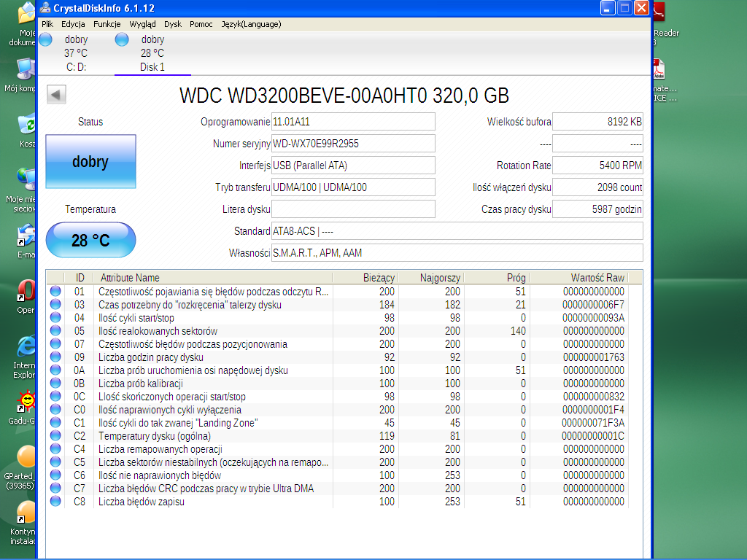Click the Próg column header
Screen dimensions: 747x560
497,278
